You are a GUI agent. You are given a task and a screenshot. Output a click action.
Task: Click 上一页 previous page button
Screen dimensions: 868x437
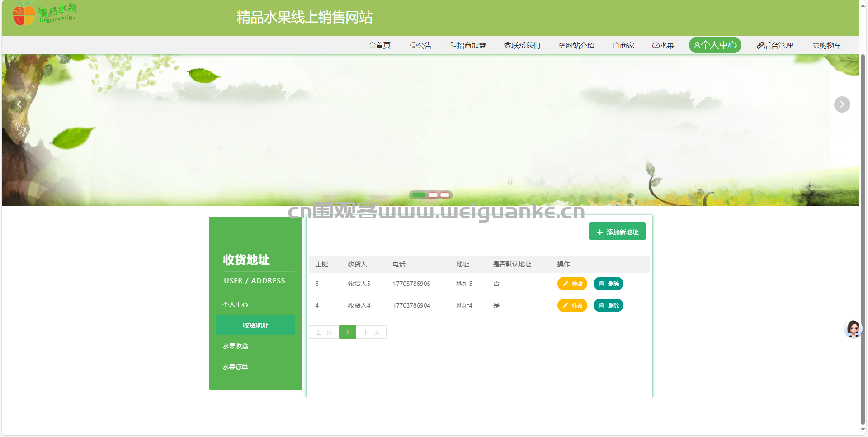tap(324, 332)
